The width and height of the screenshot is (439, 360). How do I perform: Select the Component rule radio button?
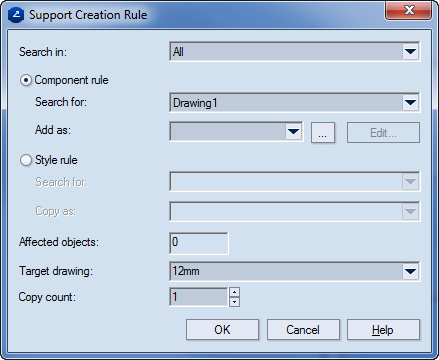pyautogui.click(x=26, y=80)
